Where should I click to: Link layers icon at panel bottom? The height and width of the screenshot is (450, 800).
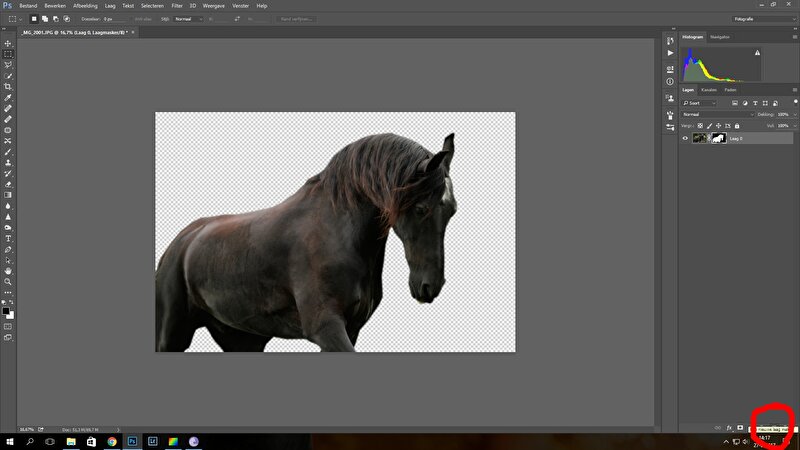click(718, 428)
